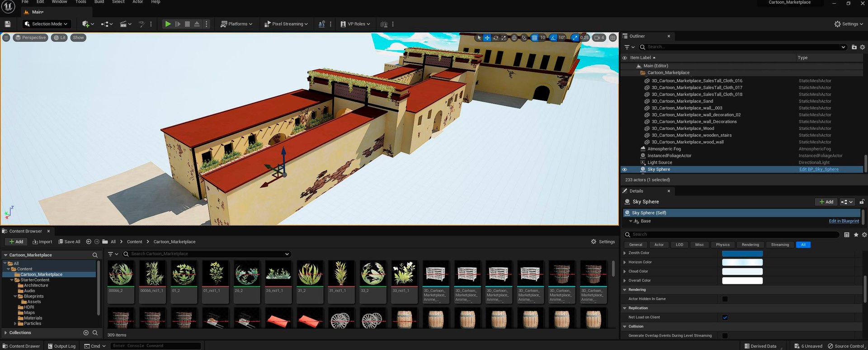The height and width of the screenshot is (350, 868).
Task: Toggle rotation angle snapping in the viewport
Action: point(553,38)
